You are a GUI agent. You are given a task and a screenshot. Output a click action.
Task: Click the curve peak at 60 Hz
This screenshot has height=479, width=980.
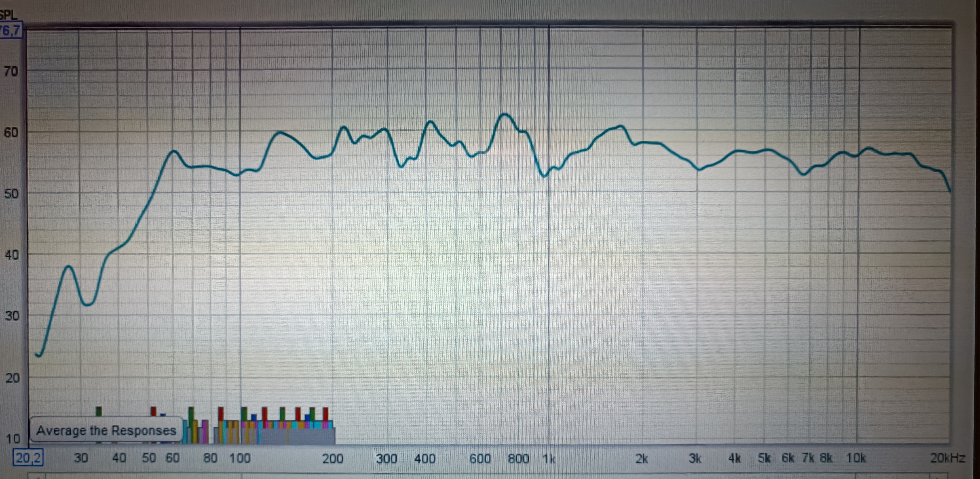coord(174,151)
